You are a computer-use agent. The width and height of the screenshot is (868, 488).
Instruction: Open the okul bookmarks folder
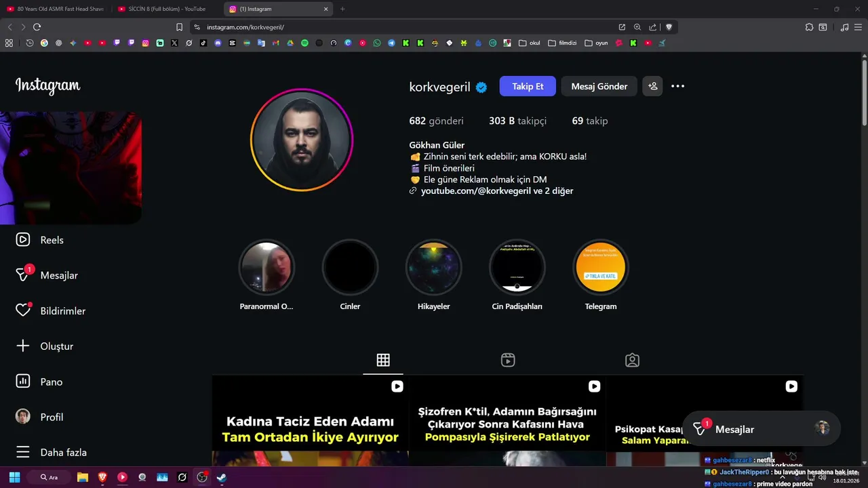pos(530,43)
